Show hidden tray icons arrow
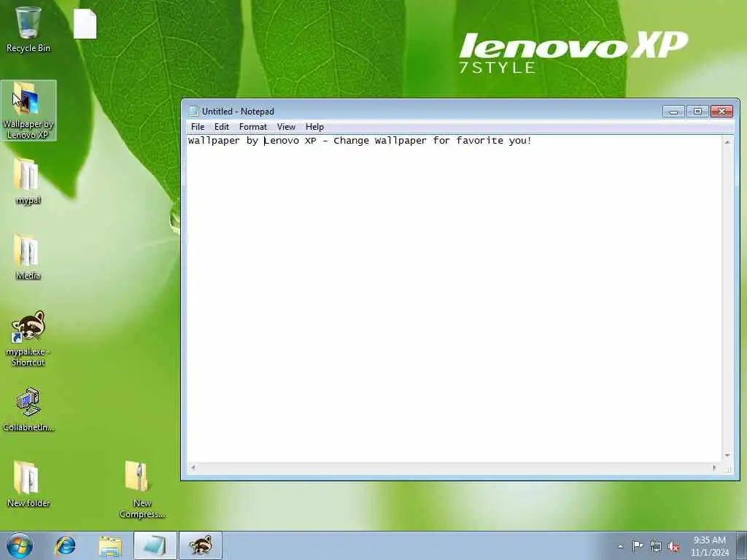 tap(620, 546)
